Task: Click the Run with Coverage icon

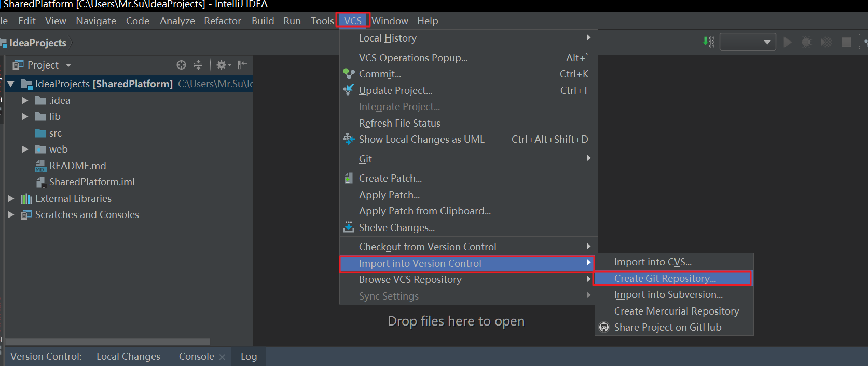Action: click(x=826, y=42)
